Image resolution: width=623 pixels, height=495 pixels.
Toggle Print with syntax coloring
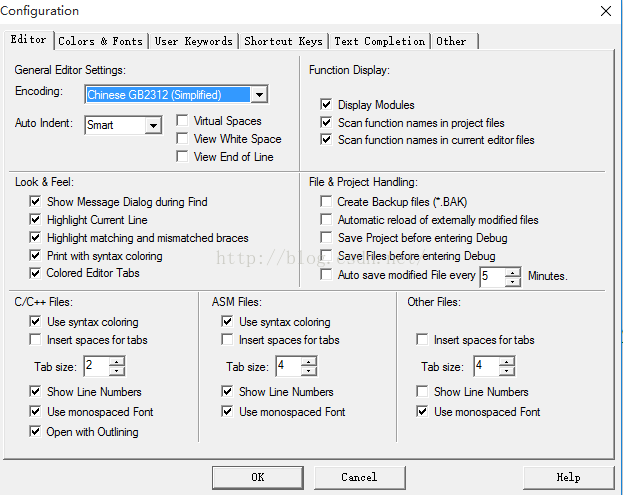tap(35, 255)
